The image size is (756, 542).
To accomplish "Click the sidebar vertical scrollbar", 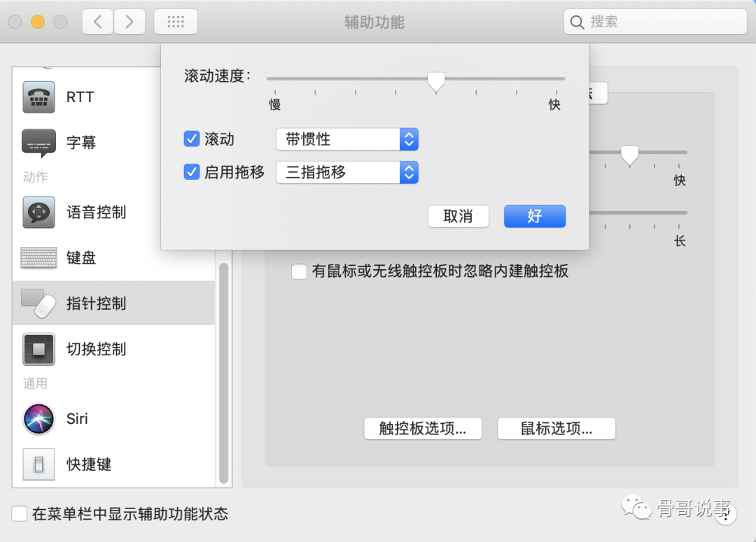I will 224,373.
